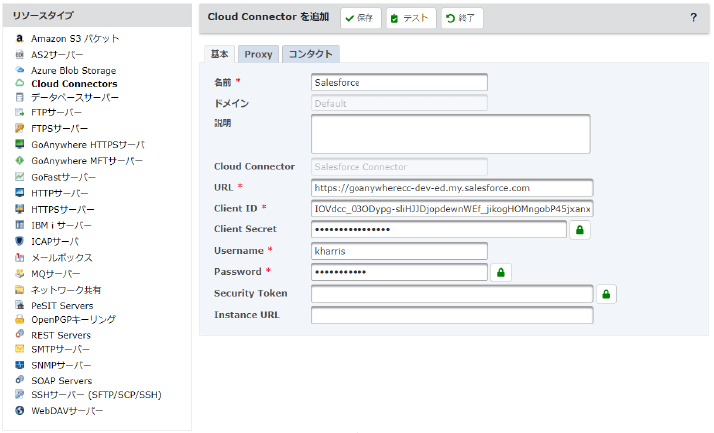The image size is (714, 433).
Task: Open GoAnywhere MFTサーバー resource type
Action: (87, 161)
